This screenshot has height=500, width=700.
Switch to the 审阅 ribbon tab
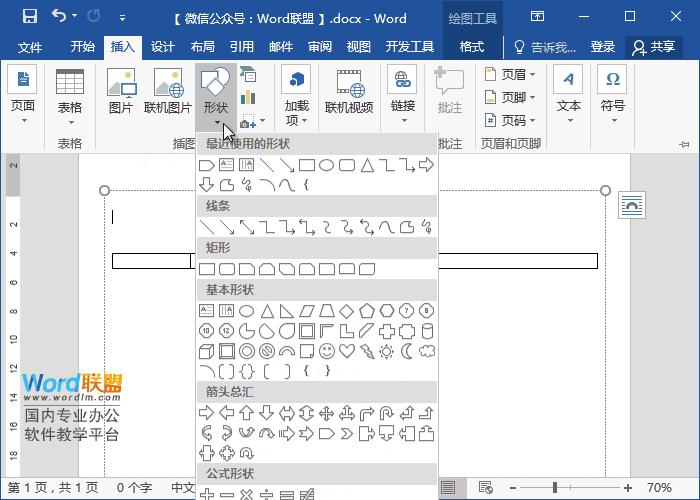pos(320,47)
